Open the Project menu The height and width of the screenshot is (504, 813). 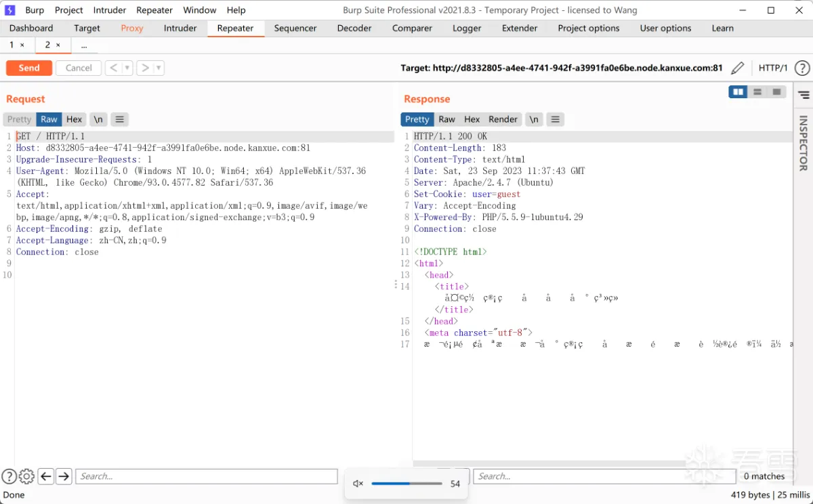69,10
